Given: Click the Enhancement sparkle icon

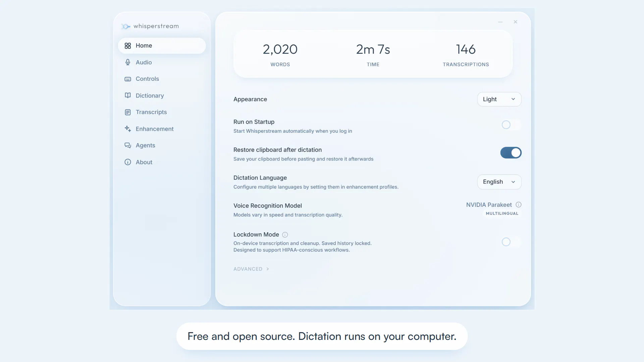Looking at the screenshot, I should tap(128, 129).
